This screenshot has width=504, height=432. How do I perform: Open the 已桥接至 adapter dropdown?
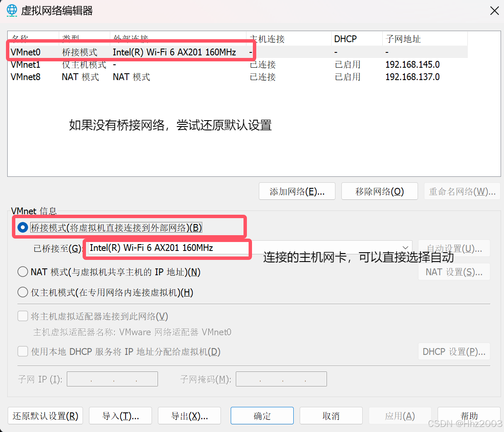click(x=250, y=248)
